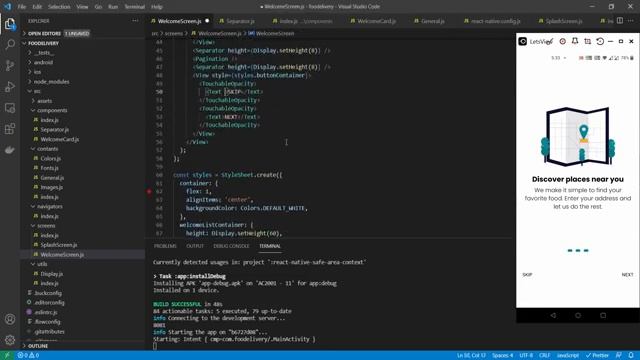
Task: Open the View menu
Action: click(82, 7)
